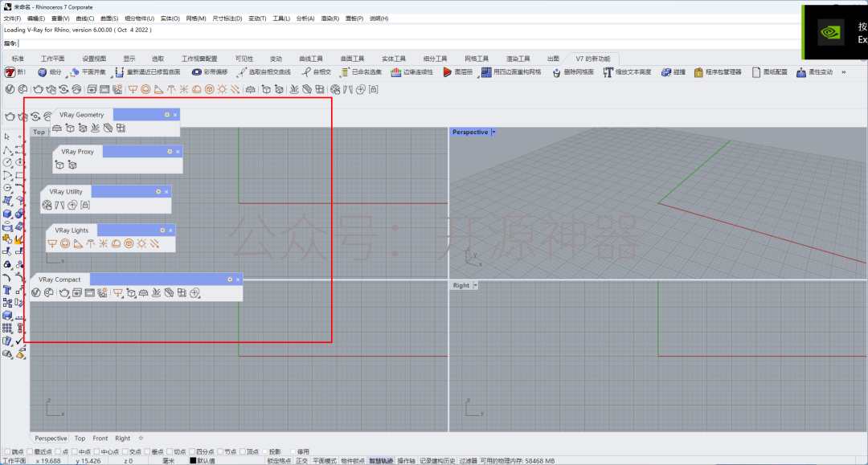Open gear options of VRay Lights panel

pos(162,230)
